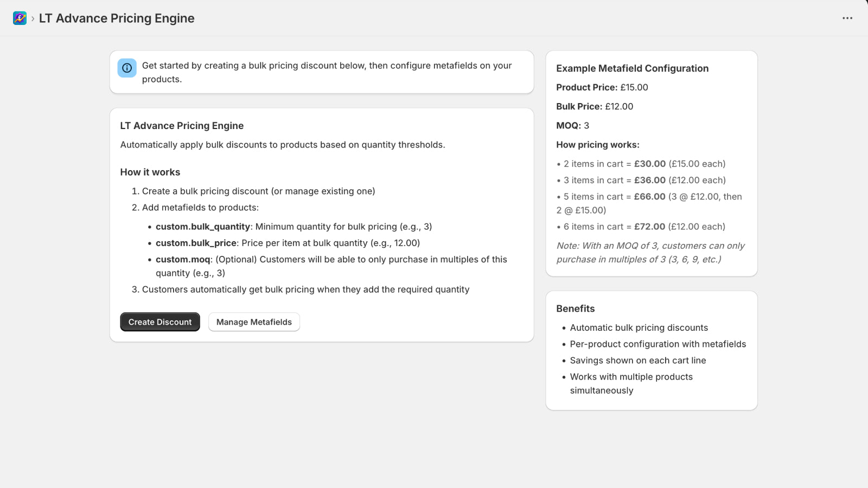
Task: Click the MOQ: 3 line
Action: click(572, 125)
